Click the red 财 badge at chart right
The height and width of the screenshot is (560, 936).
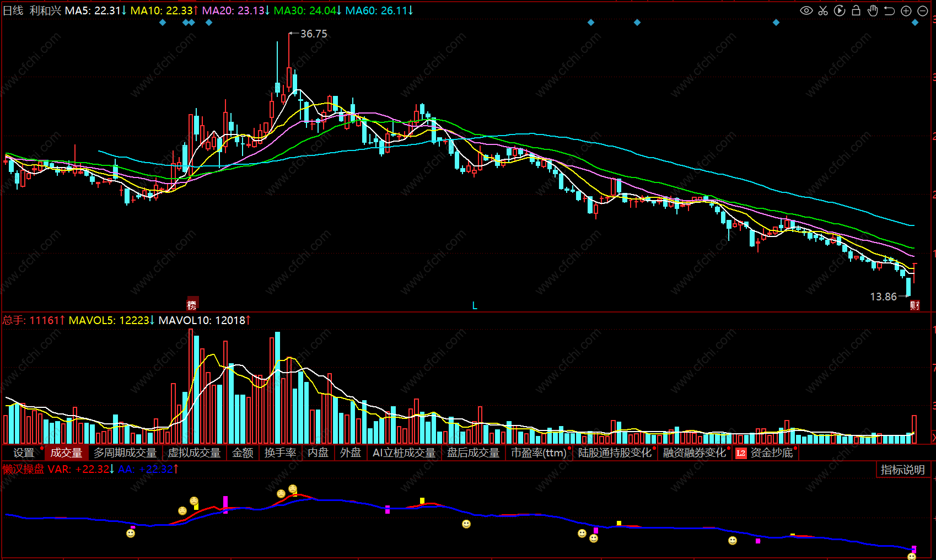(915, 305)
